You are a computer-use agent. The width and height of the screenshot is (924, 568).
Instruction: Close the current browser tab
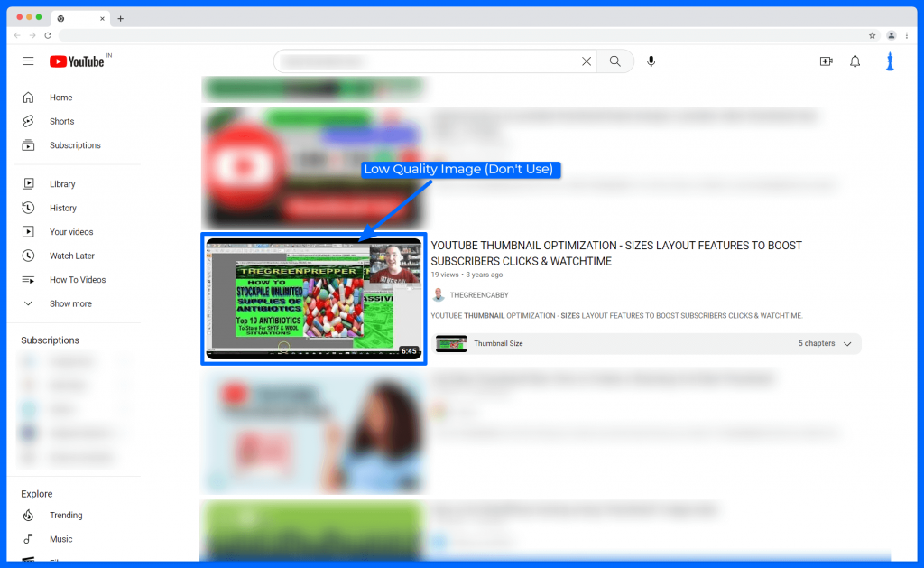[102, 19]
